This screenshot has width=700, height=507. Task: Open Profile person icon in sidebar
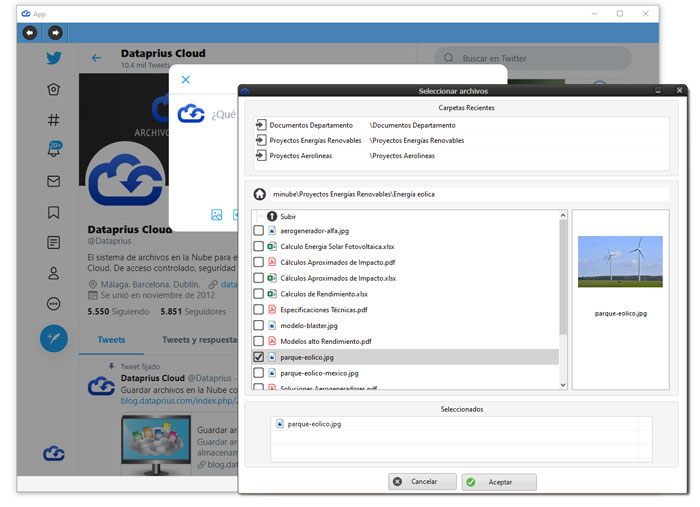[54, 273]
